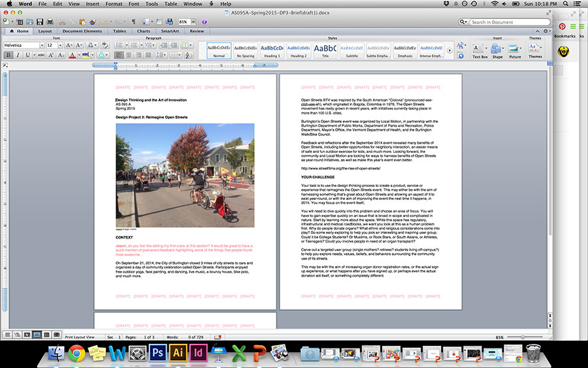Switch to Notebook Layout view icon
Screen dimensions: 588x368
[46, 334]
